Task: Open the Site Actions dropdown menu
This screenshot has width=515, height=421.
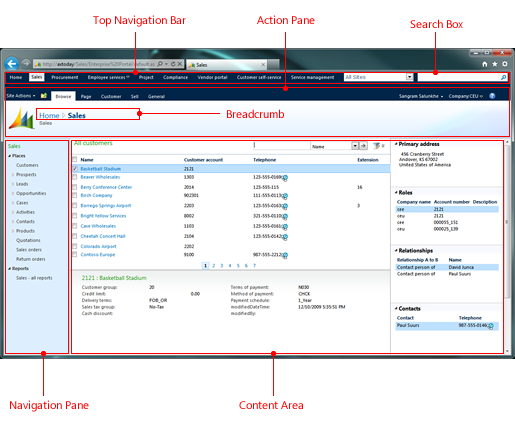Action: click(x=21, y=96)
